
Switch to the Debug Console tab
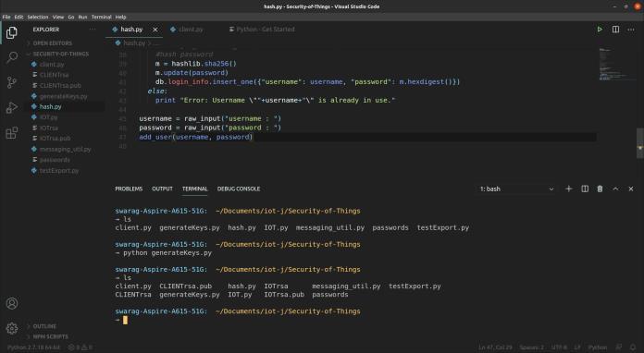click(239, 189)
